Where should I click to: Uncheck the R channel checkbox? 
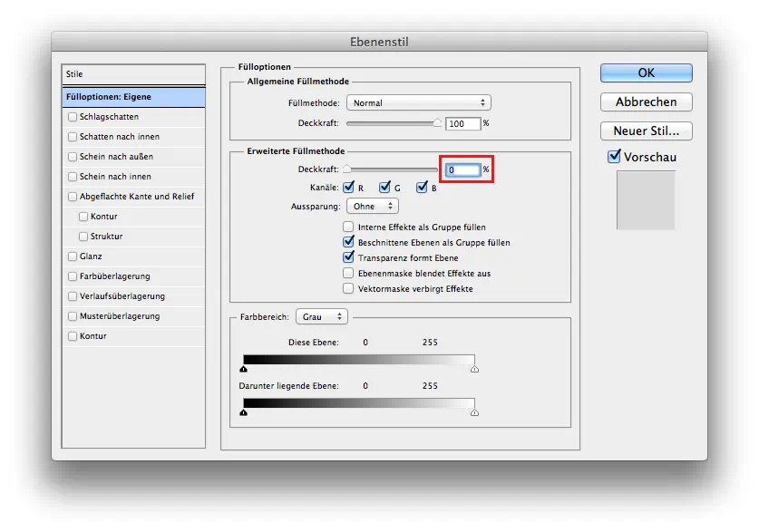347,188
